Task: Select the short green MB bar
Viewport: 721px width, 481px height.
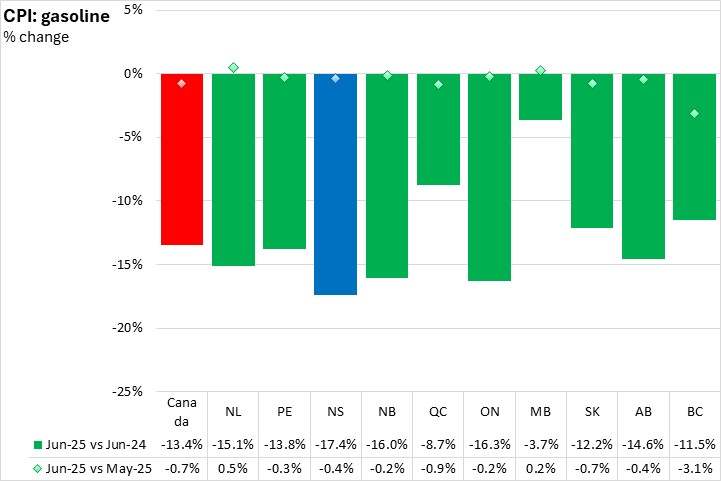Action: (541, 97)
